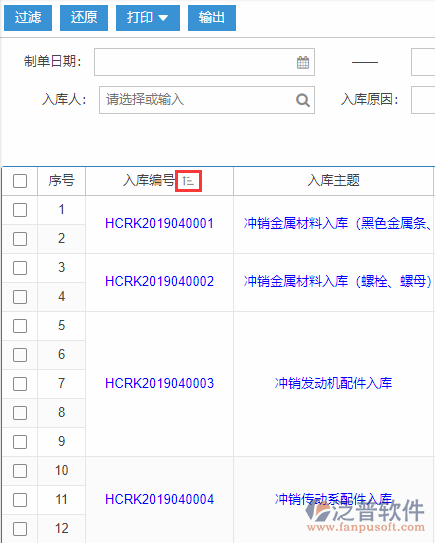
Task: Open 冲销金属材料入库（螺栓、螺母）link
Action: 338,282
